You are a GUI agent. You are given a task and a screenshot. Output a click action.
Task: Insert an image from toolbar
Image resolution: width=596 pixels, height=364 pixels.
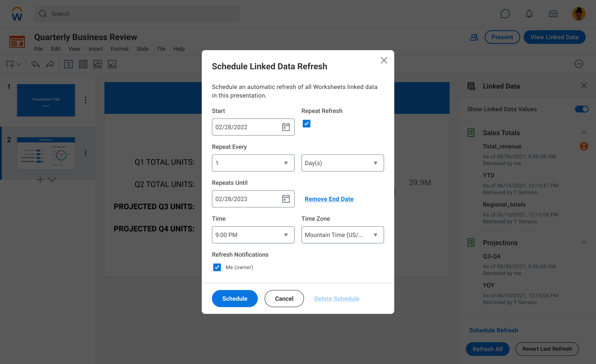[x=112, y=64]
